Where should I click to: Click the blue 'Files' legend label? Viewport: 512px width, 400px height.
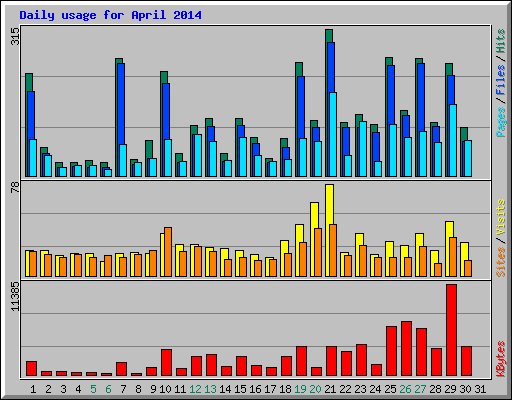500,80
